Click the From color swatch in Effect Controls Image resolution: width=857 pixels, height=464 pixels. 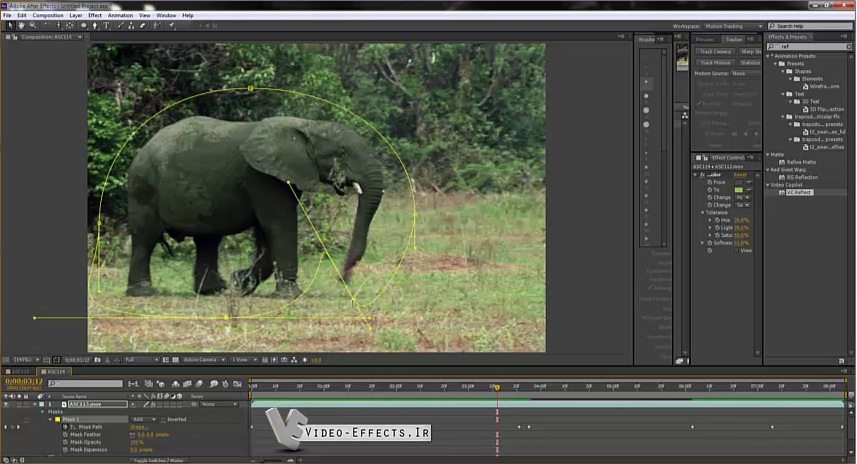pyautogui.click(x=738, y=182)
